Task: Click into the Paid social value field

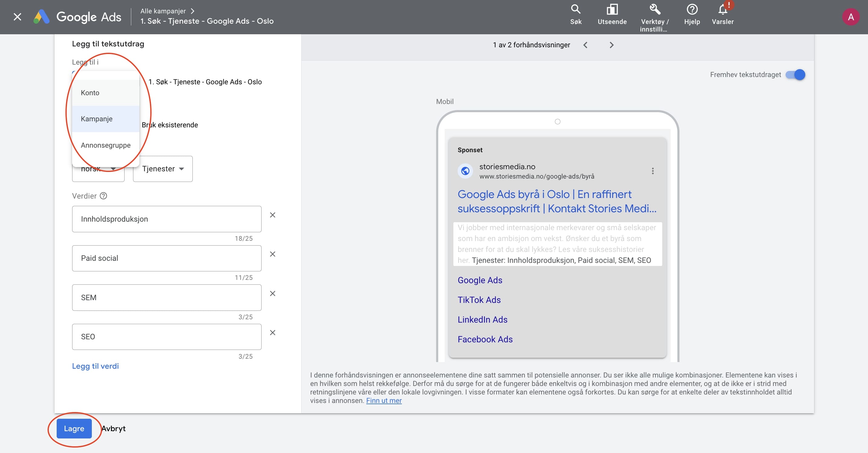Action: tap(166, 258)
